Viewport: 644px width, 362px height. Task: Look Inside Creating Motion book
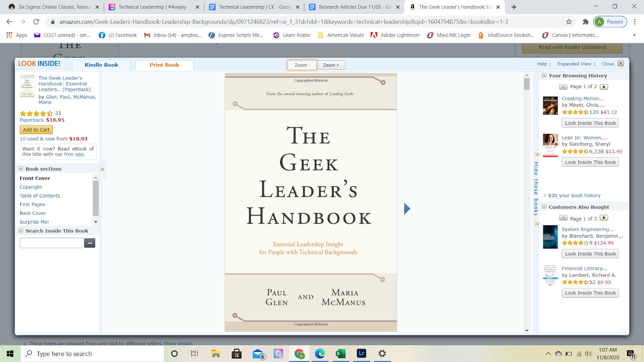(x=590, y=123)
